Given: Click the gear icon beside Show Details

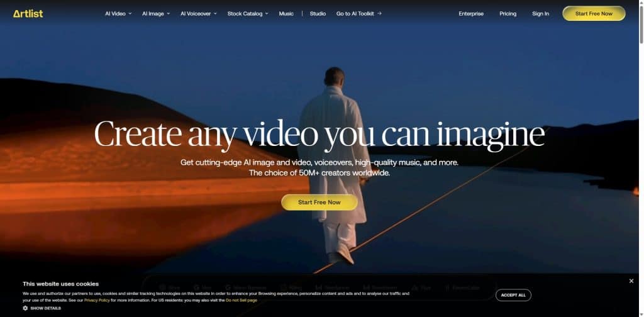Looking at the screenshot, I should 25,308.
